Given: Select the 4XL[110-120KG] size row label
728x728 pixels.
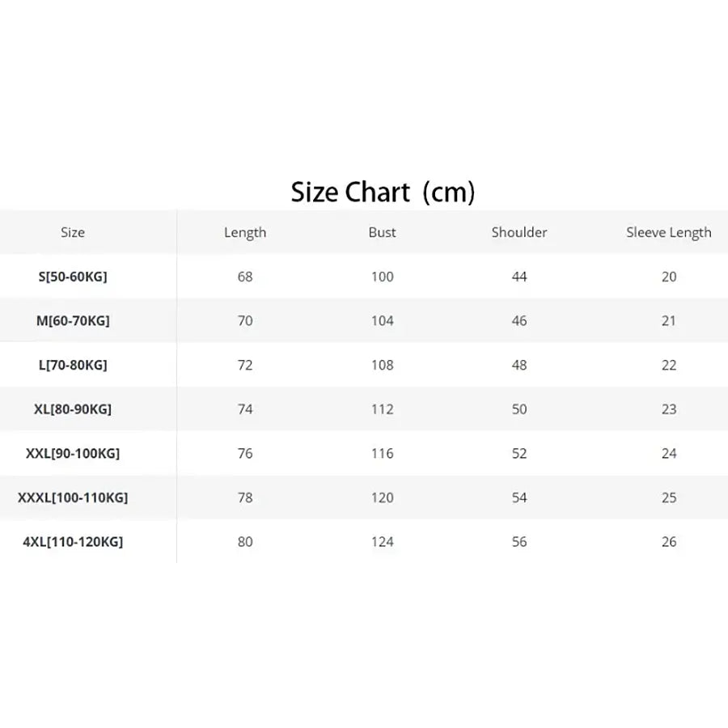Looking at the screenshot, I should 73,542.
